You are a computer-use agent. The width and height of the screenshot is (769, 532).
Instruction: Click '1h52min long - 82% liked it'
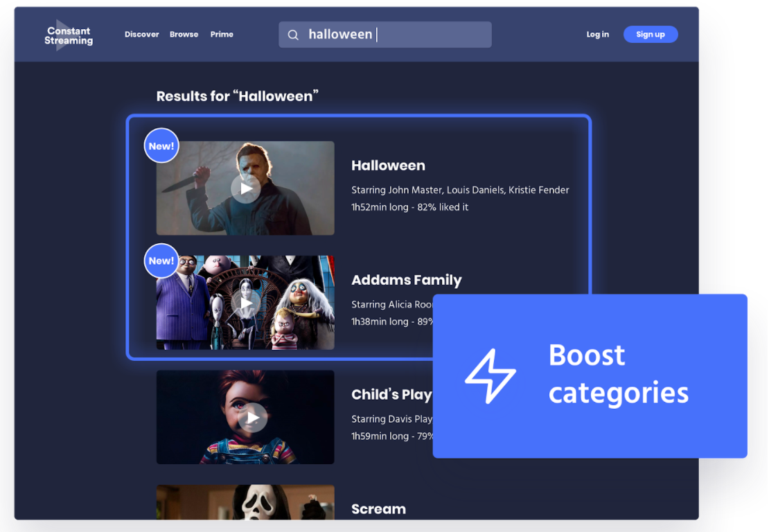point(409,207)
